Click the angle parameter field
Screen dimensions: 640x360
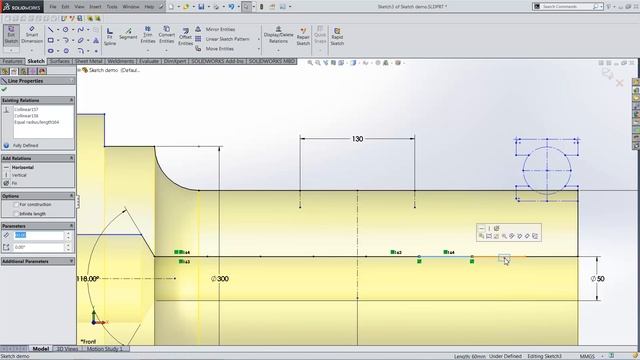(x=39, y=247)
